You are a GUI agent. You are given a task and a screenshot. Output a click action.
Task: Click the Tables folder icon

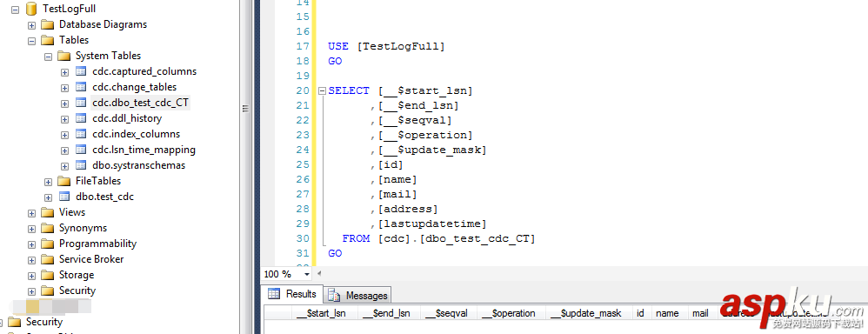(48, 40)
